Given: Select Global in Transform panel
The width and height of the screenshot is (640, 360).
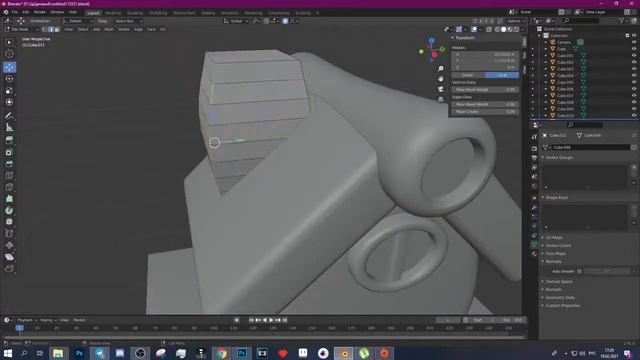Looking at the screenshot, I should 468,75.
